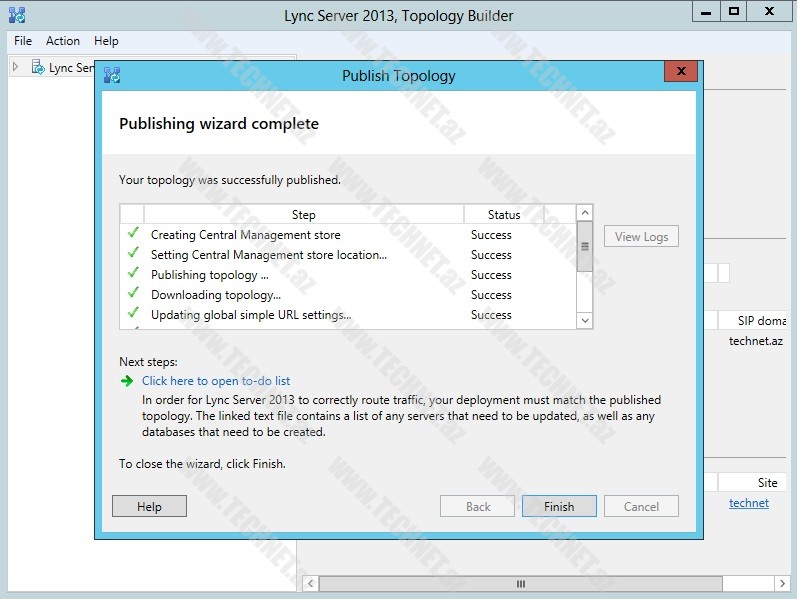Click the technet.az SIP domain value
Image resolution: width=797 pixels, height=599 pixels.
click(755, 341)
